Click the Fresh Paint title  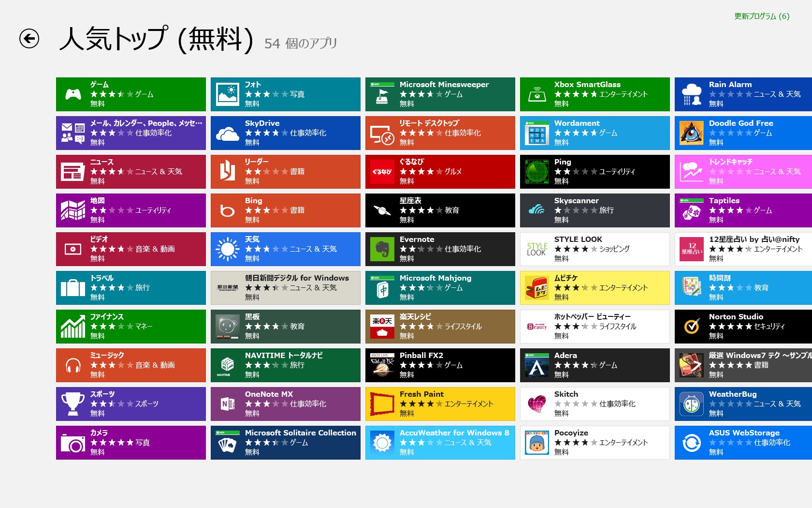tap(421, 394)
